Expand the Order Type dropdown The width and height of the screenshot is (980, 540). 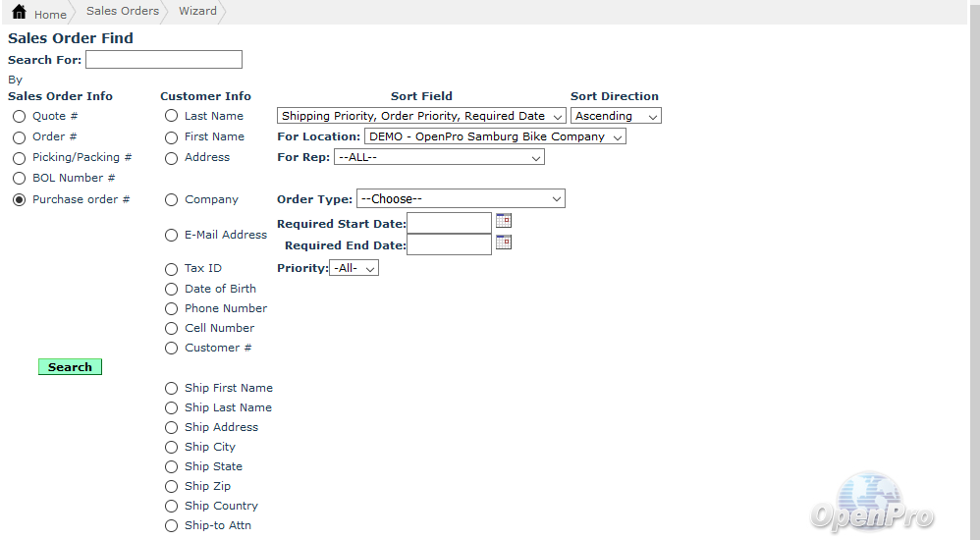(x=461, y=199)
